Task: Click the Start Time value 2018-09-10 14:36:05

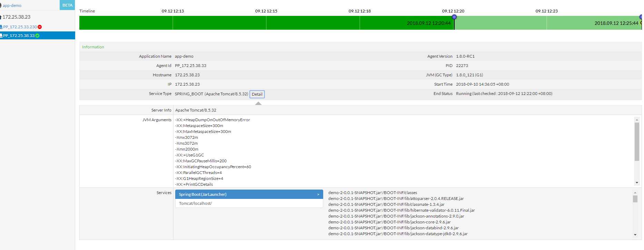Action: click(x=483, y=84)
